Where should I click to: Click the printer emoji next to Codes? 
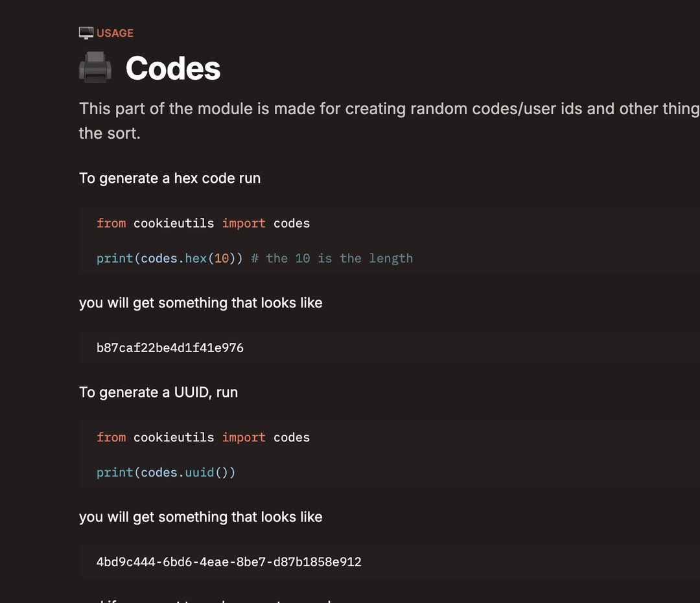click(95, 68)
